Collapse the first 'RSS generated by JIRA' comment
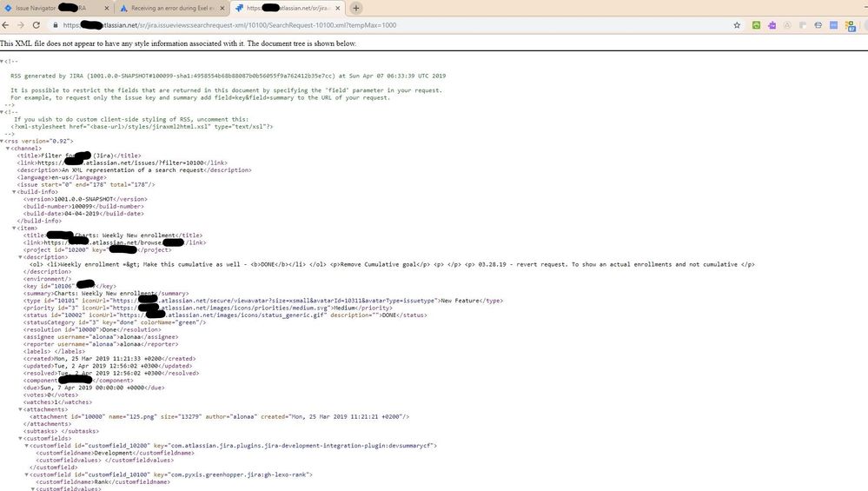The height and width of the screenshot is (491, 868). (3, 62)
